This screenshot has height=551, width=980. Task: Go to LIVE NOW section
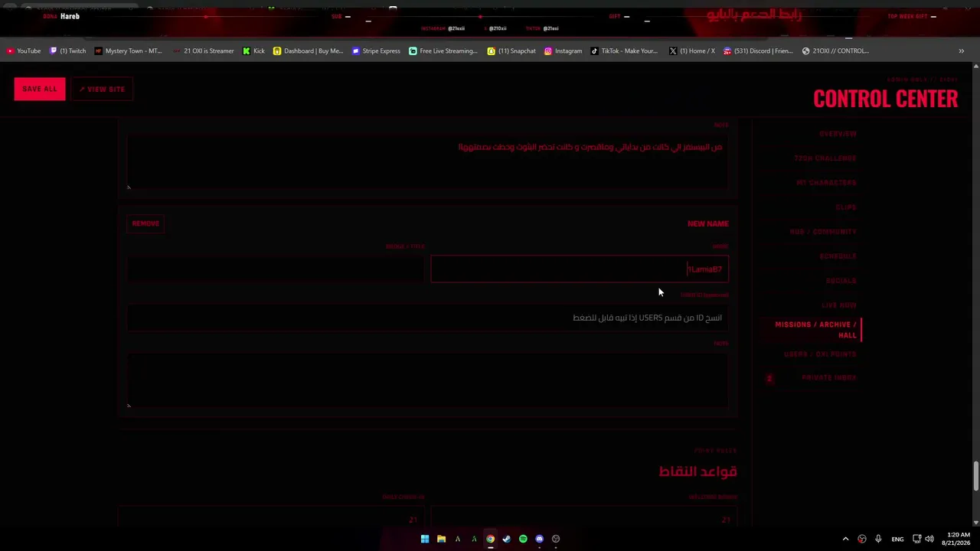(838, 305)
